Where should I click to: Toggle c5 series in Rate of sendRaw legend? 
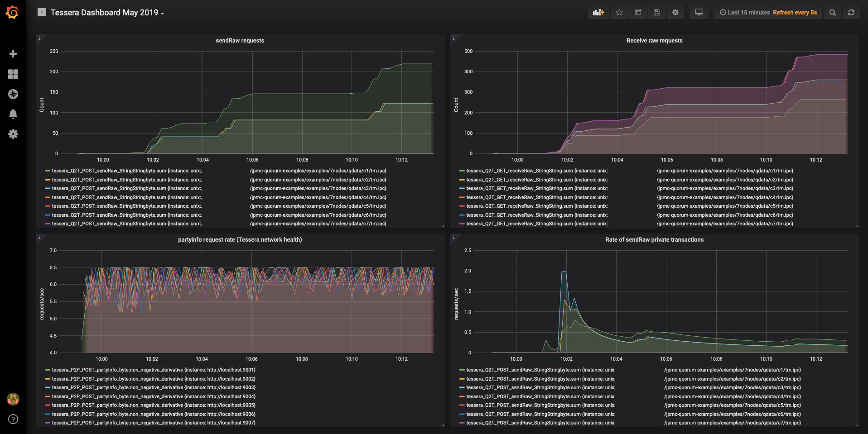tap(633, 405)
